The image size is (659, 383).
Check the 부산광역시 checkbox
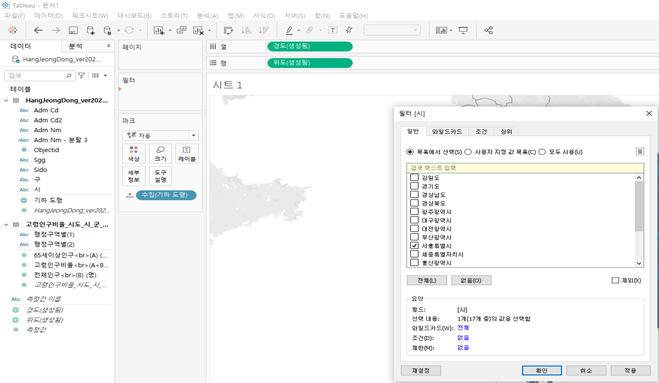(x=414, y=237)
